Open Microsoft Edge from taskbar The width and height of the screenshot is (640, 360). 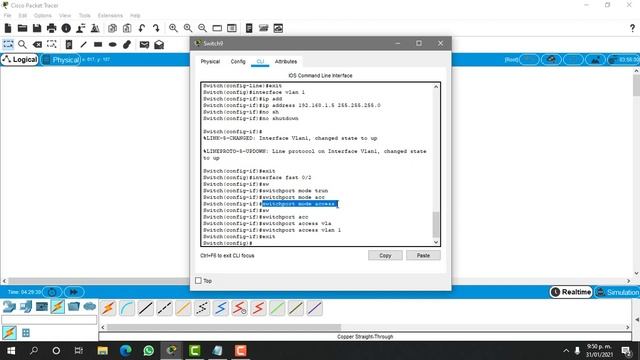(126, 351)
